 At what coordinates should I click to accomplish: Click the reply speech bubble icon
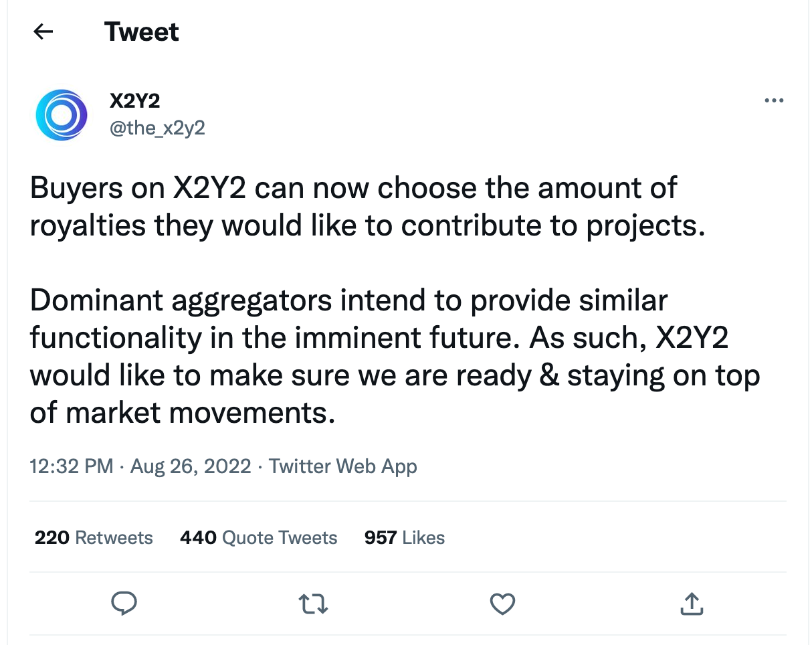coord(124,604)
